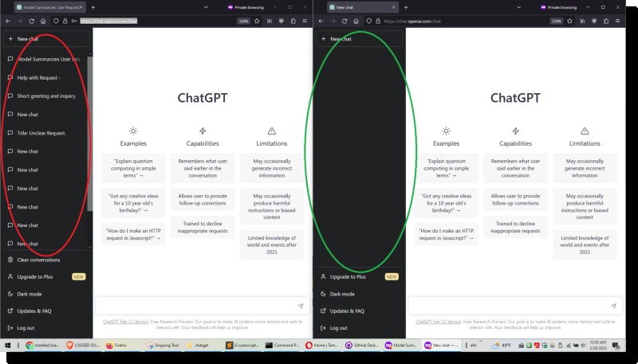This screenshot has height=364, width=638.
Task: Open the 'Short greeting and inquiry' conversation
Action: click(45, 96)
